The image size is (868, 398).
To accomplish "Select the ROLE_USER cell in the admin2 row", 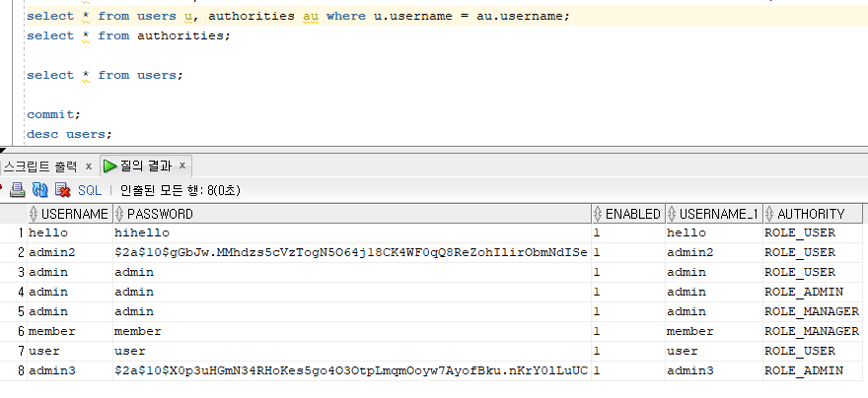I will coord(813,252).
